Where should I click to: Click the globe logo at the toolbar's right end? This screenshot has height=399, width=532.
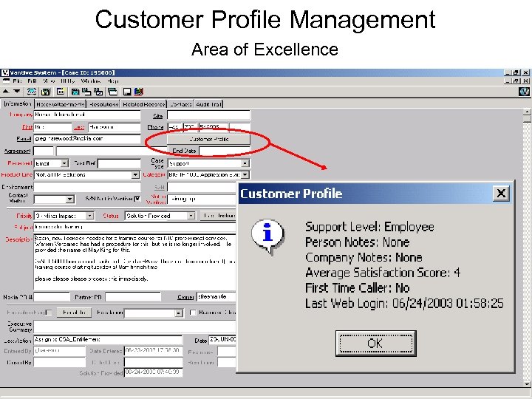click(524, 92)
